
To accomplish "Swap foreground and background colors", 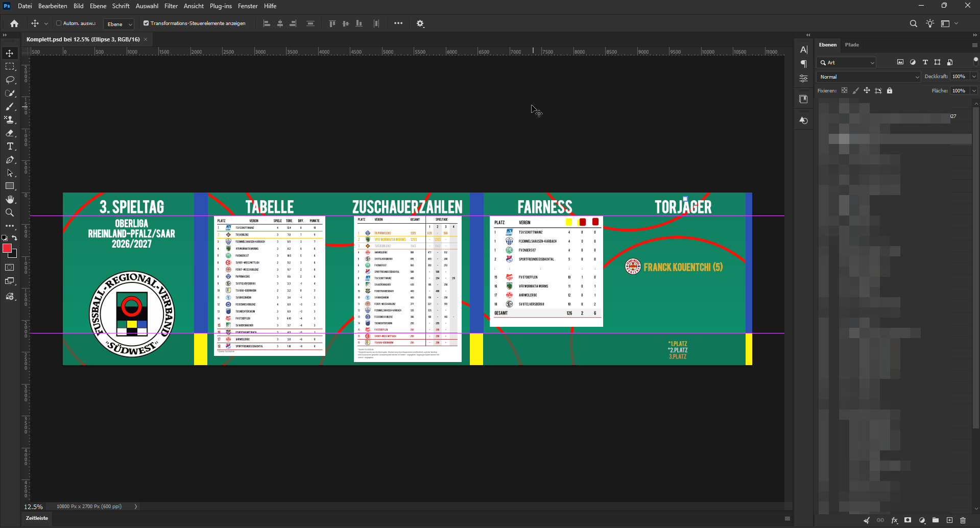I will pos(14,238).
